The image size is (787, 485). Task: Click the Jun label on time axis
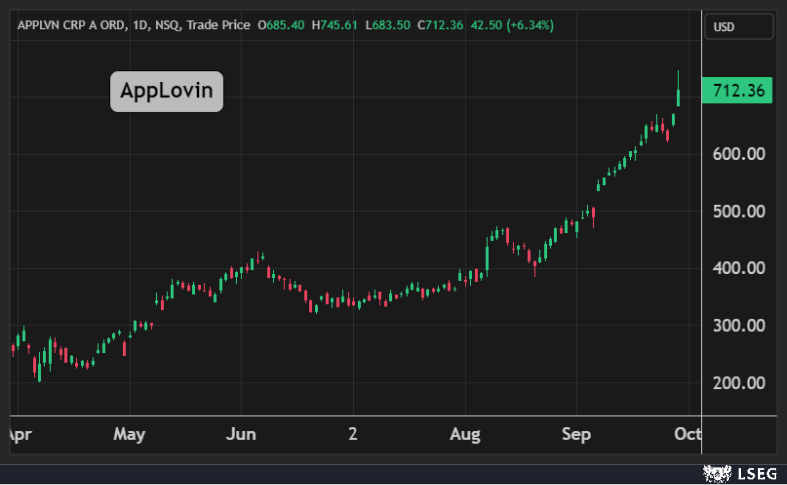[241, 434]
